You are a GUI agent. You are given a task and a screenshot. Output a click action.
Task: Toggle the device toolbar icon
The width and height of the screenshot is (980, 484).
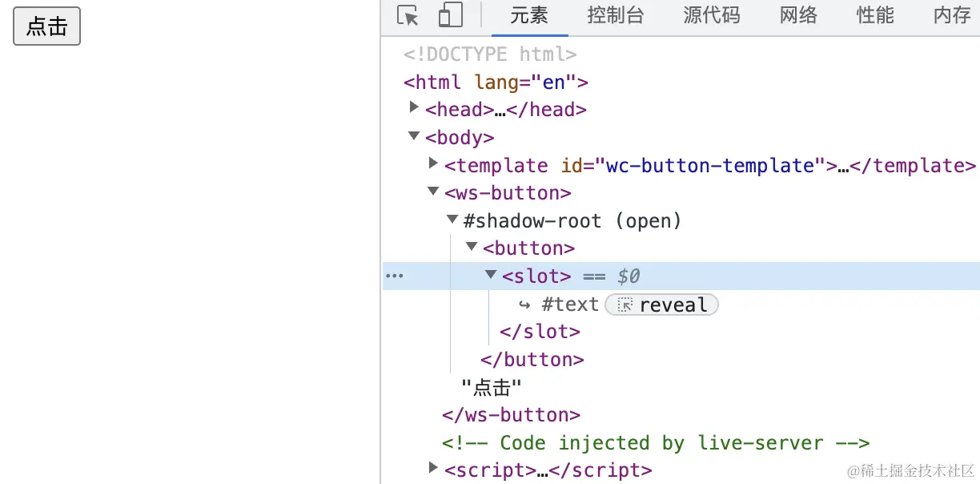[451, 15]
